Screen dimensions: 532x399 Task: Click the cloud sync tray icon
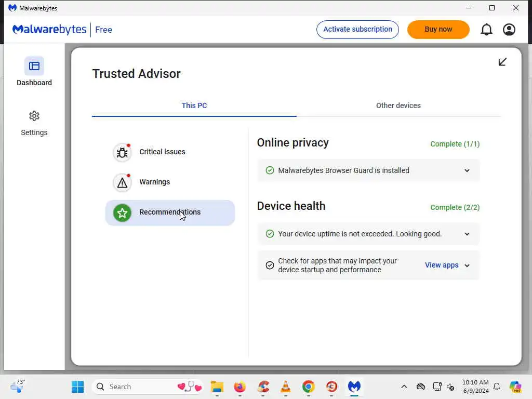point(421,387)
